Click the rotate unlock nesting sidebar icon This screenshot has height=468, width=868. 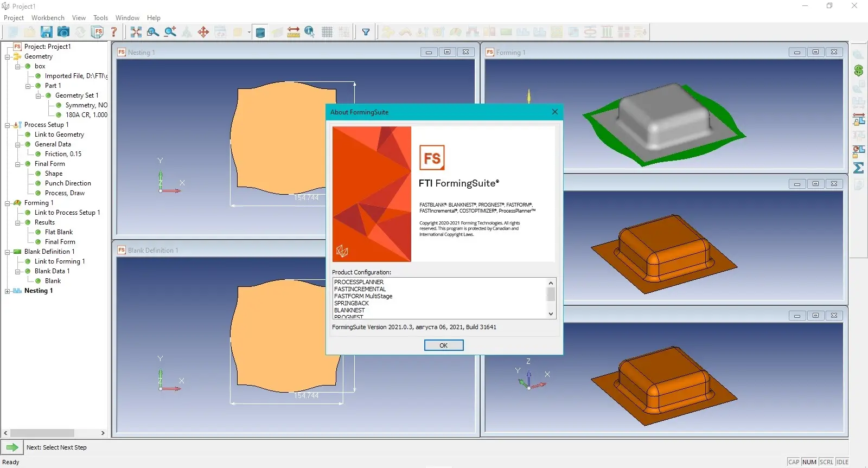coord(859,151)
